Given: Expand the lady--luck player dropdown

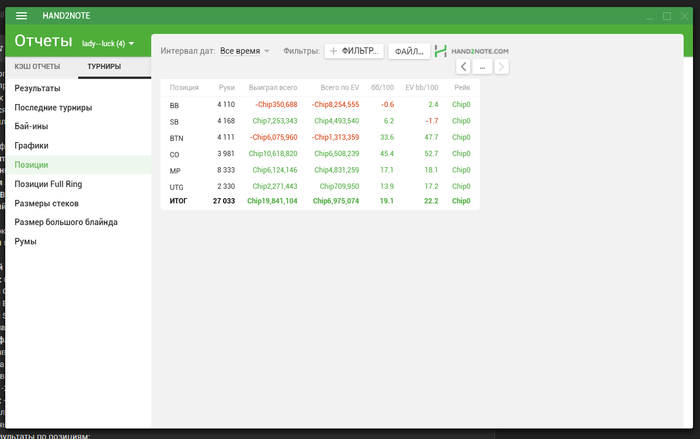Looking at the screenshot, I should (108, 43).
